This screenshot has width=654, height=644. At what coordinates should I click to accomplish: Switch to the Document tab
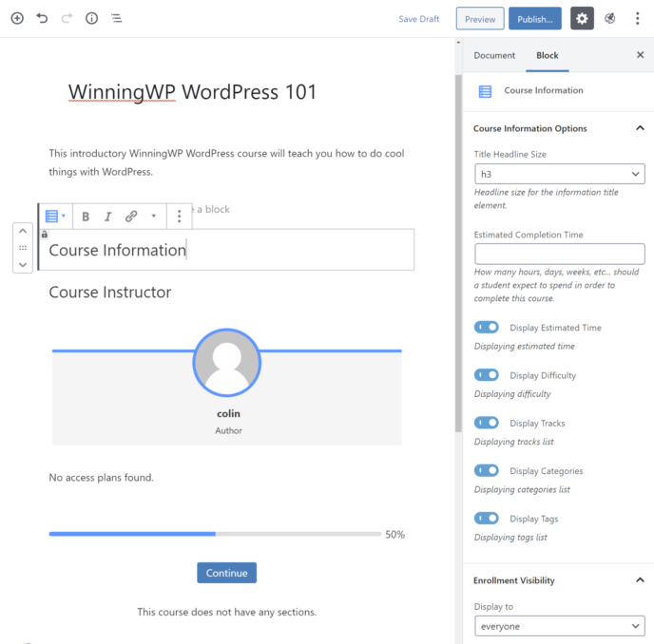(494, 55)
